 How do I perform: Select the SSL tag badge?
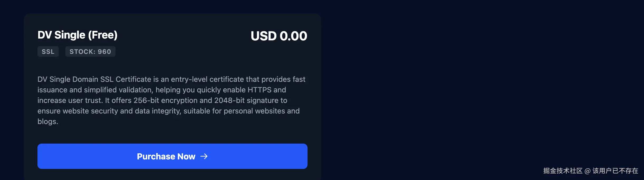(48, 51)
